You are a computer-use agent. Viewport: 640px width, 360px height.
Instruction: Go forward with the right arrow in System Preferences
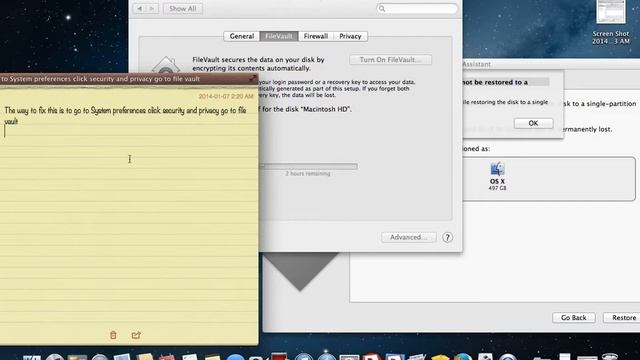point(152,9)
